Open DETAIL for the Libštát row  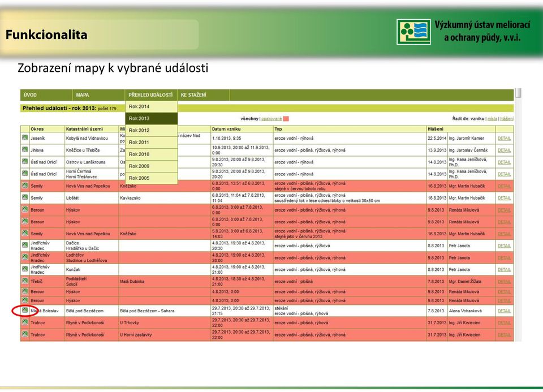[x=504, y=198]
